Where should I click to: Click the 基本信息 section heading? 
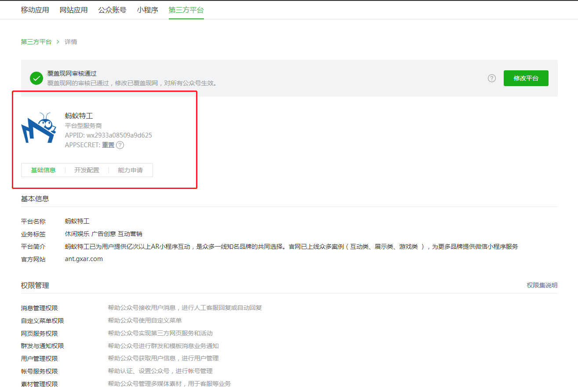pos(35,199)
